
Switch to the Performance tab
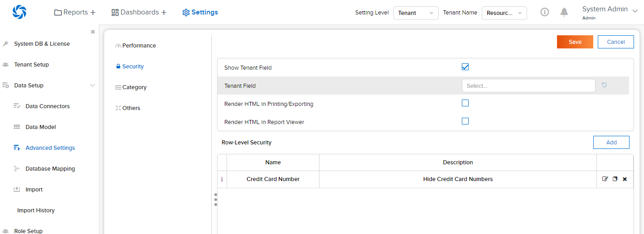click(139, 46)
